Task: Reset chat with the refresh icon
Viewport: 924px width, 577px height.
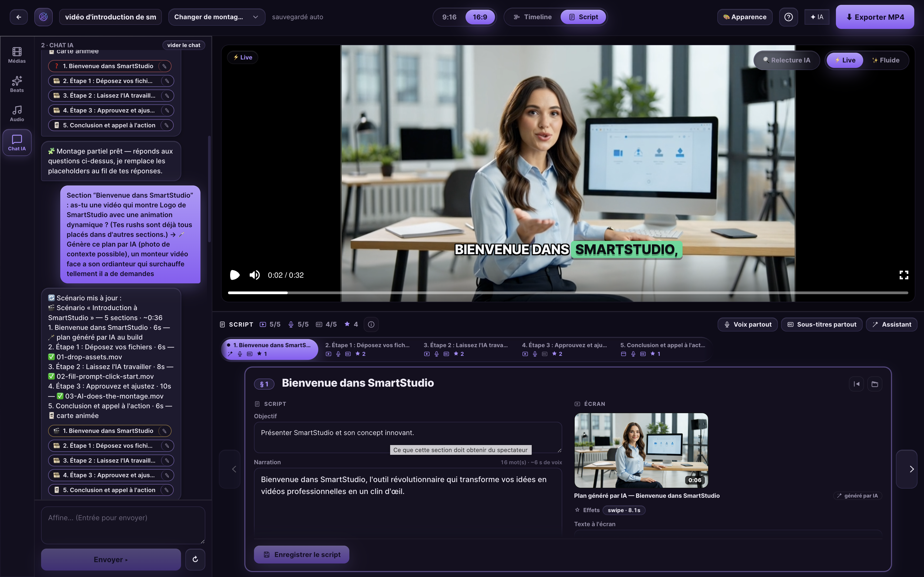Action: pos(195,559)
